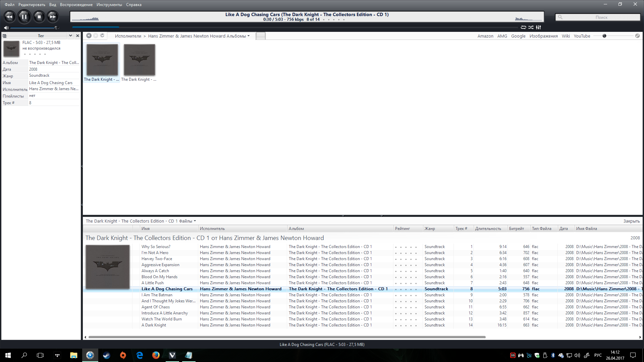Go to the previous track
This screenshot has height=362, width=644.
click(x=9, y=16)
